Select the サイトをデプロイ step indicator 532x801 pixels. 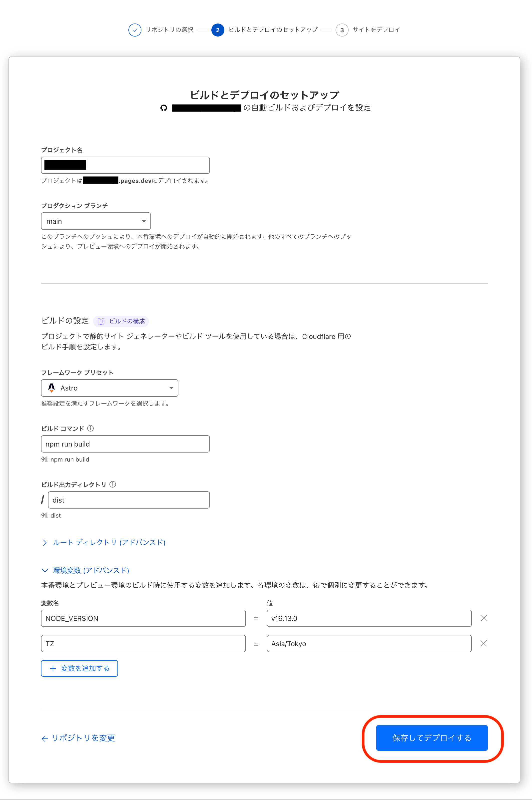(x=342, y=30)
